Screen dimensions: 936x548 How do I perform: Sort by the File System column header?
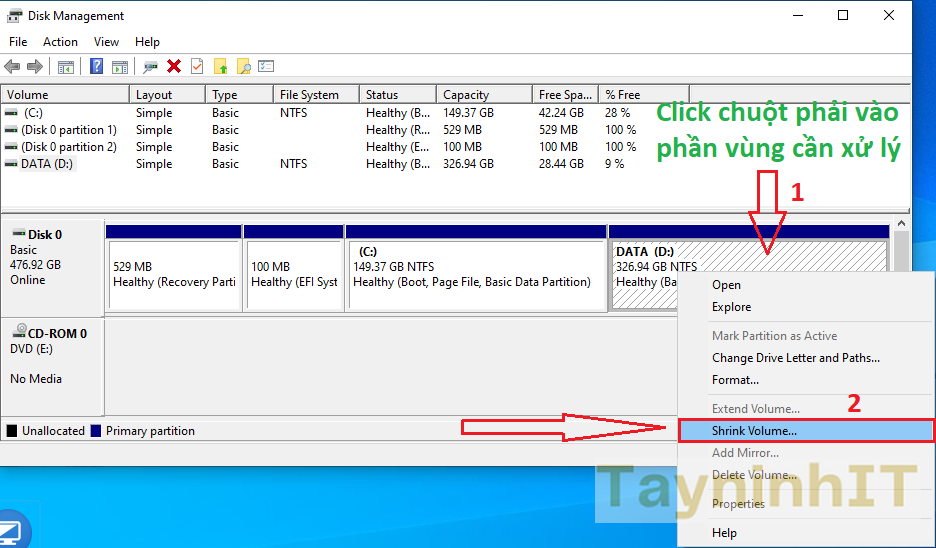(309, 95)
